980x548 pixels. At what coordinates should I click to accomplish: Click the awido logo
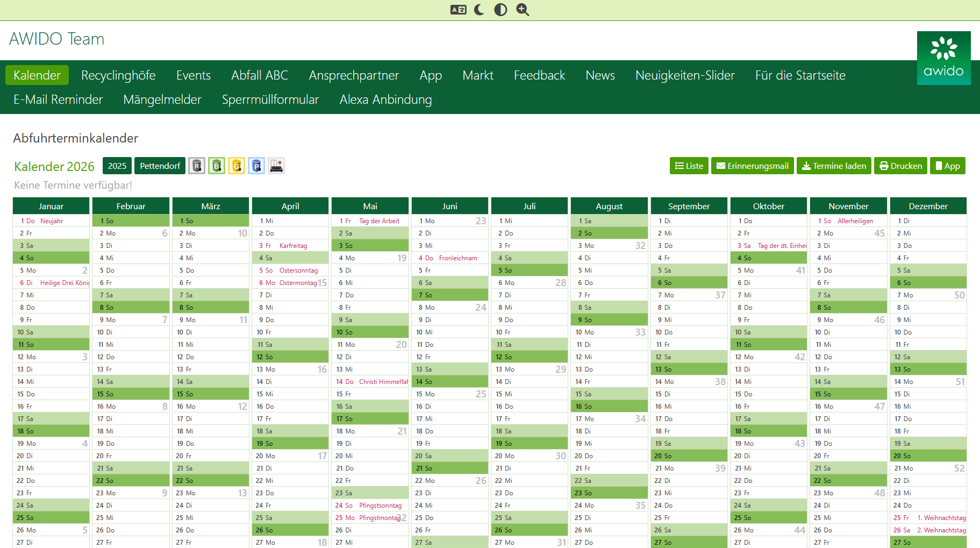(x=943, y=58)
